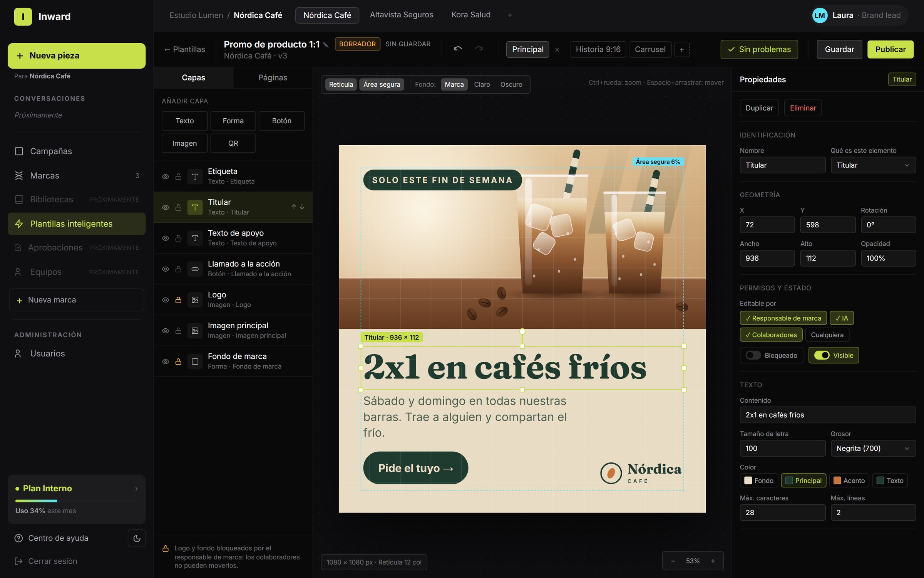Click the pencil icon beside Promo de producto title
This screenshot has height=578, width=924.
tap(326, 45)
